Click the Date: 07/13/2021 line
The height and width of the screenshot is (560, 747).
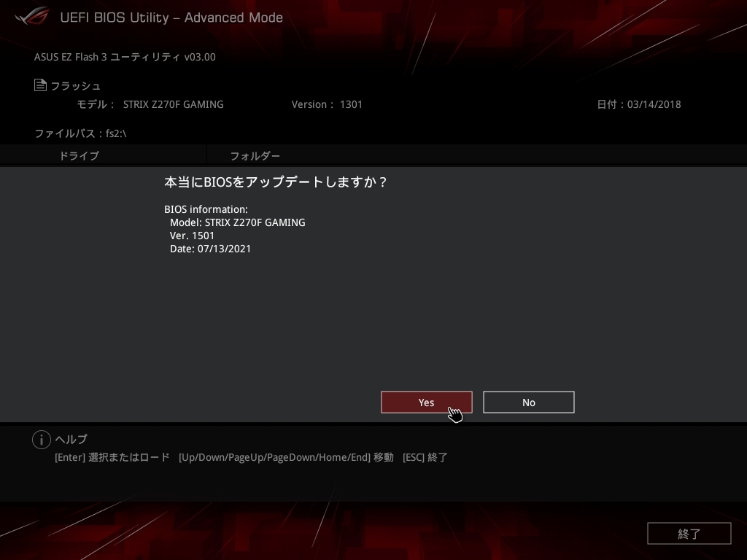click(x=210, y=249)
